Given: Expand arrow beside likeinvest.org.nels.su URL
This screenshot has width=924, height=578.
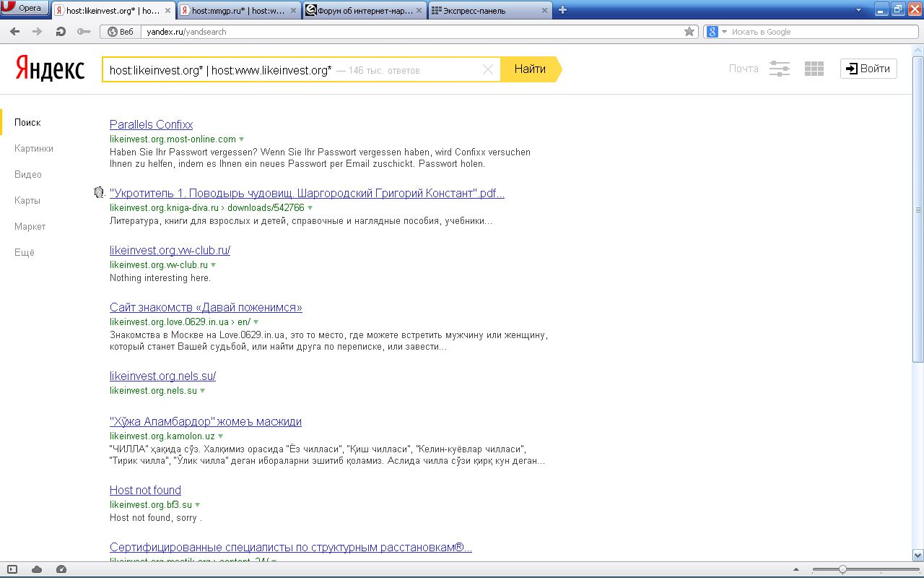Looking at the screenshot, I should tap(203, 391).
